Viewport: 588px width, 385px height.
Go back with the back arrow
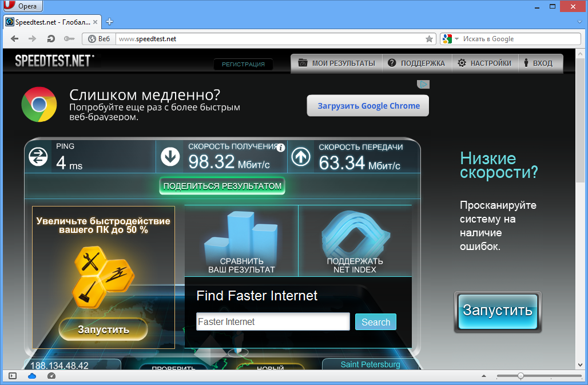[15, 38]
